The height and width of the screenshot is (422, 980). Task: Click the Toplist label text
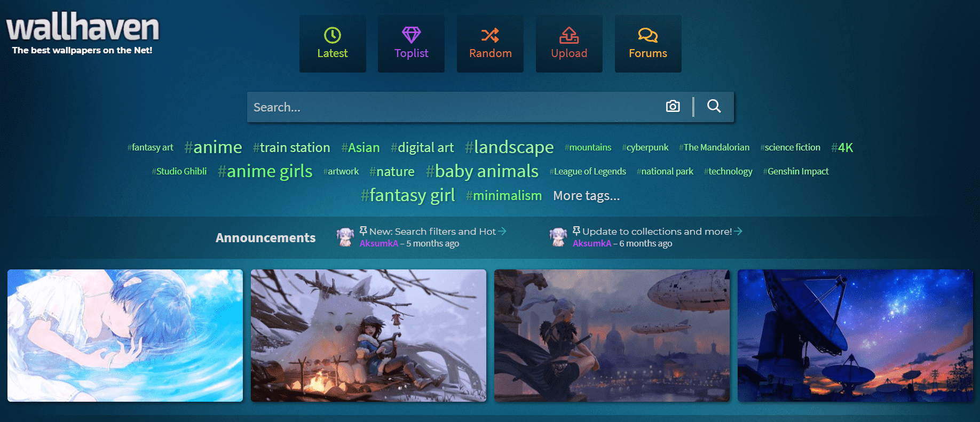412,53
